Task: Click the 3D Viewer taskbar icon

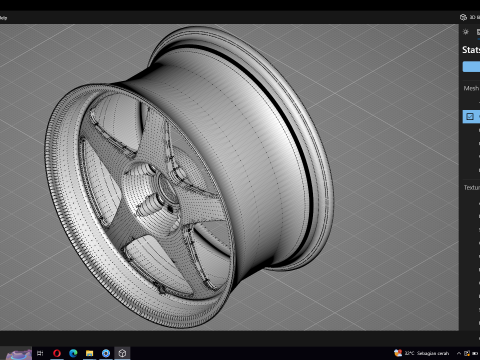Action: coord(122,353)
